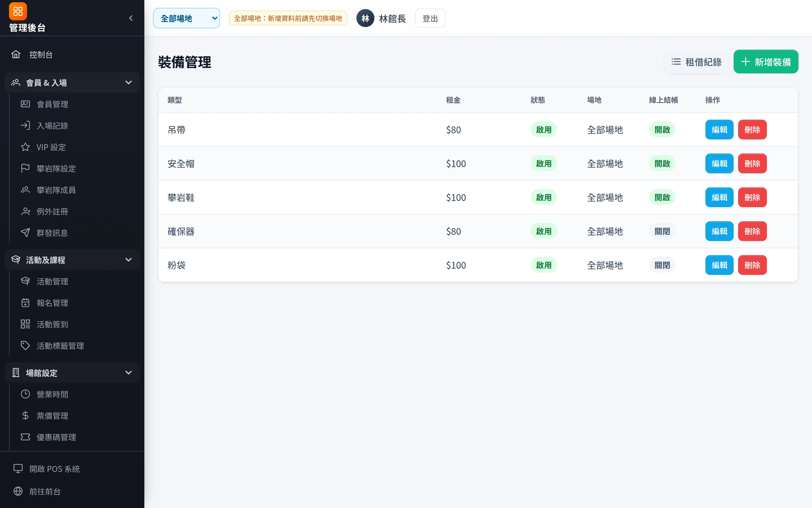Open 營業時間 clock icon
Screen dimensions: 812x508
[25, 394]
